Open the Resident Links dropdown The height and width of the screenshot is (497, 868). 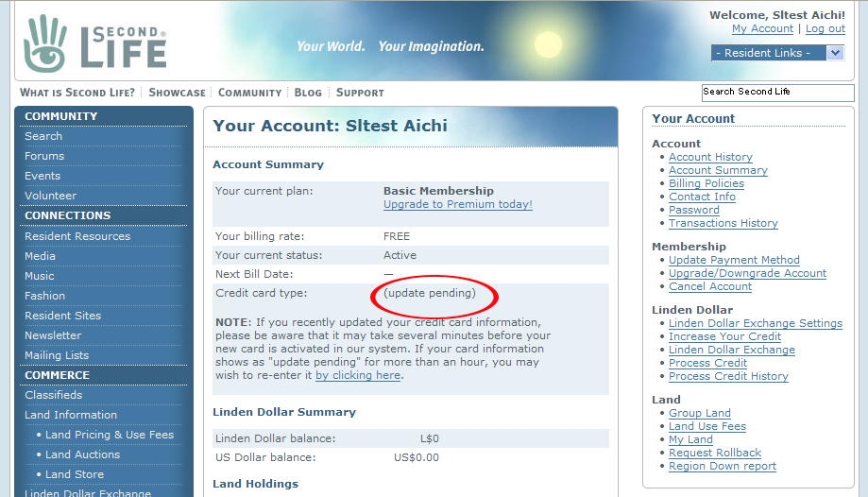point(776,53)
